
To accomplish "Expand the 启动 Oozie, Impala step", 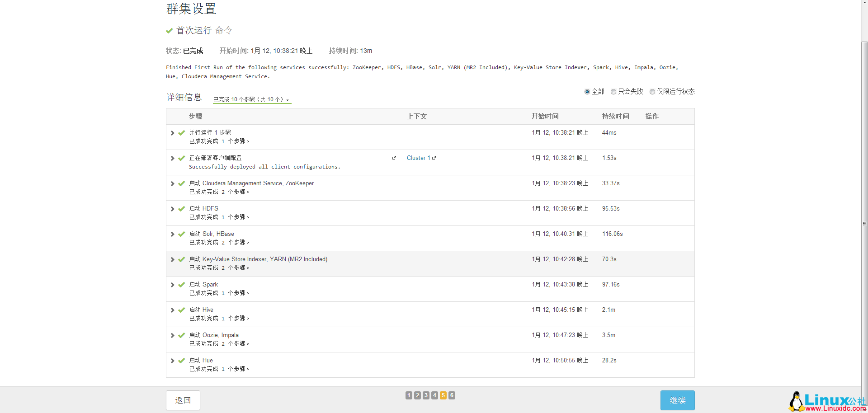I will 172,335.
